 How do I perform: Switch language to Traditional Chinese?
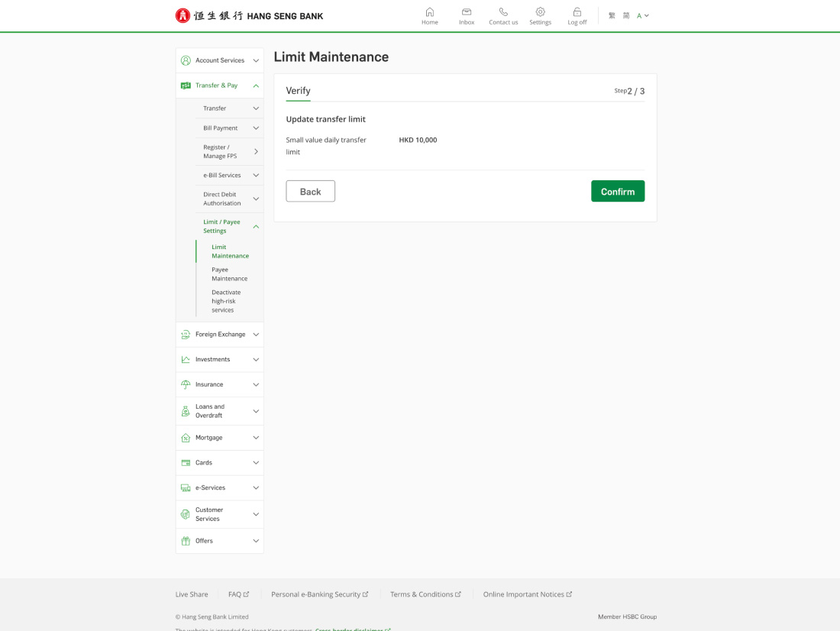(612, 15)
